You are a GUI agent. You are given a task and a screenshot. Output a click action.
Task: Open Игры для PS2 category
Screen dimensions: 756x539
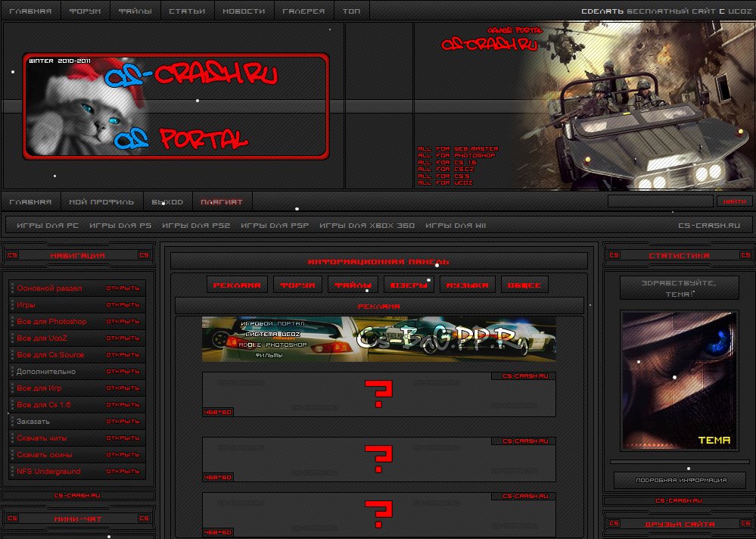(x=196, y=225)
